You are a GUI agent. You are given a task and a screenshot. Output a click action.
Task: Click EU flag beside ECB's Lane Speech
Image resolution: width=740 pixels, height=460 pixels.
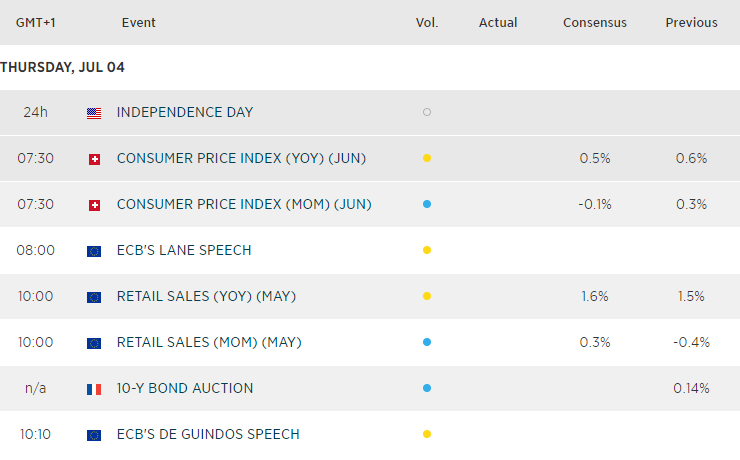[94, 251]
